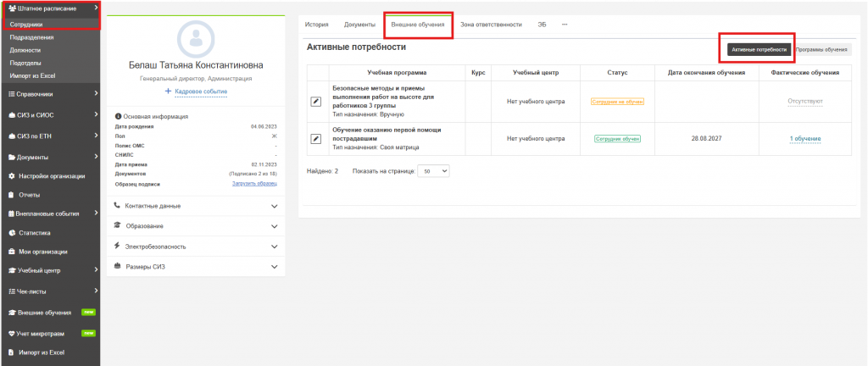Click the Размеры СИЗ icon
This screenshot has height=366, width=868.
(117, 266)
